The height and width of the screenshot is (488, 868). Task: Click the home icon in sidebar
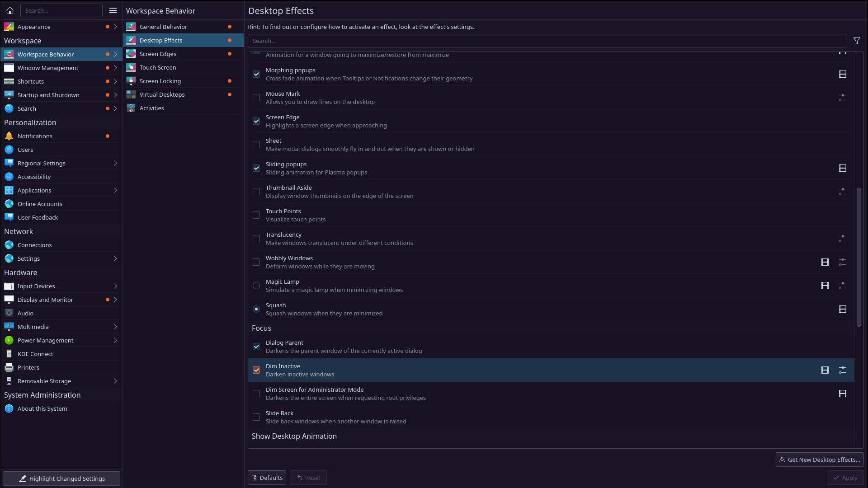click(x=10, y=10)
